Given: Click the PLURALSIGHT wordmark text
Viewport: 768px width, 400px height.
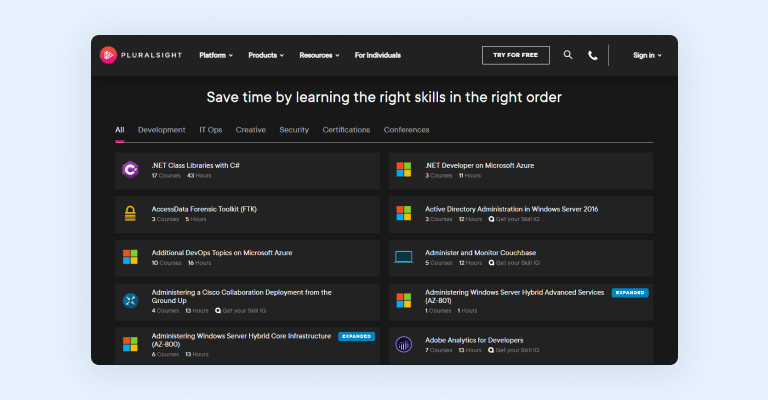Looking at the screenshot, I should click(x=151, y=55).
